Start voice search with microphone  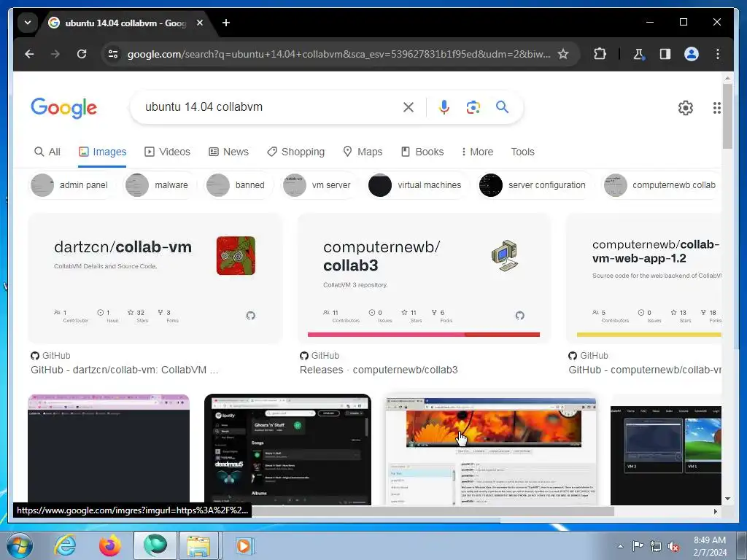[x=444, y=107]
